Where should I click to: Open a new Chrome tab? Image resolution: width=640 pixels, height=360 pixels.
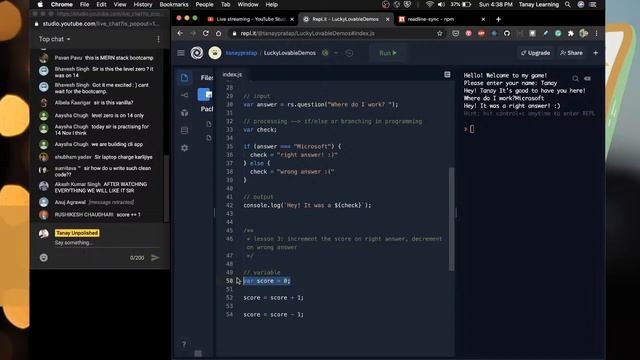click(x=498, y=19)
